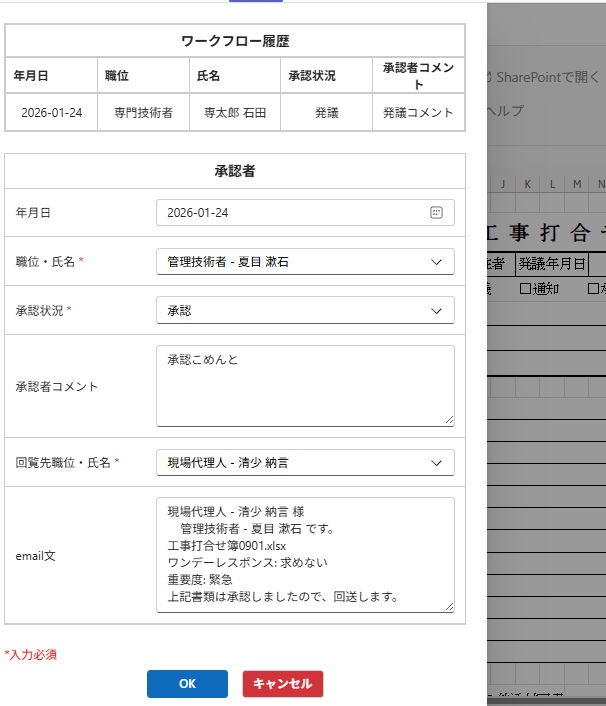Click the chevron arrow in 回覧先職位・氏名 field
This screenshot has width=606, height=706.
pos(436,463)
